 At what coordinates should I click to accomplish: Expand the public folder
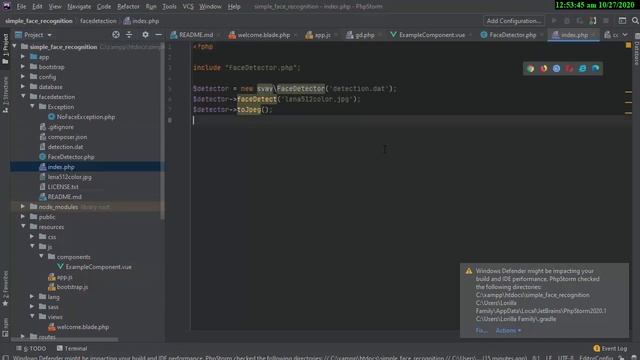[23, 217]
